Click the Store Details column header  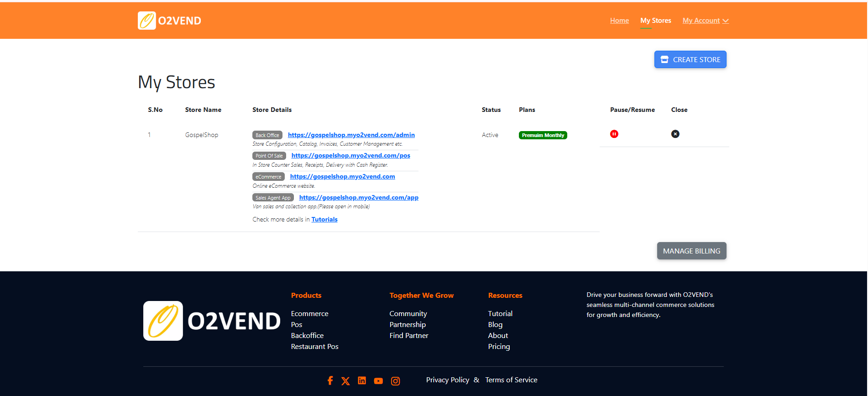point(272,110)
